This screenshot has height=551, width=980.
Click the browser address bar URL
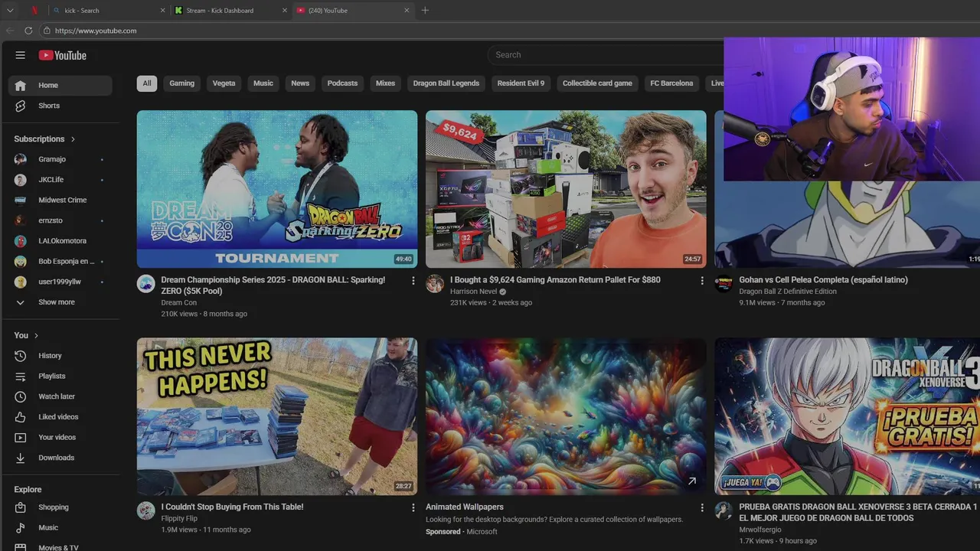point(96,31)
